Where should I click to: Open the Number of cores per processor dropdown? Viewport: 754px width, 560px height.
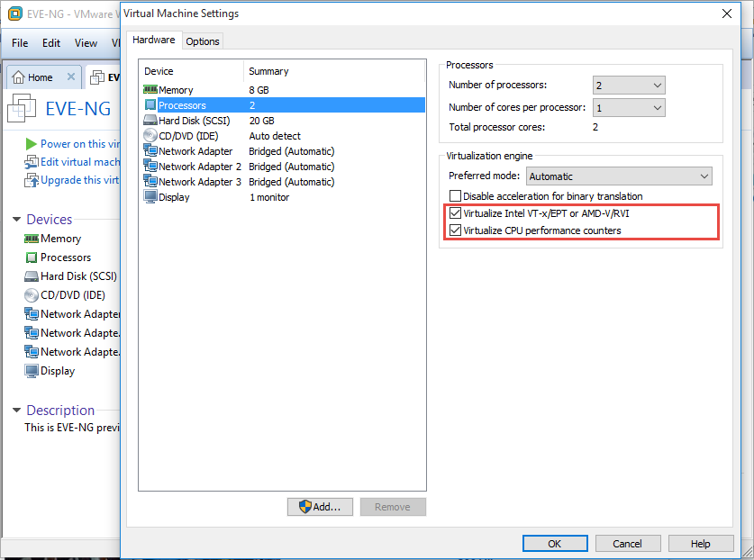629,108
